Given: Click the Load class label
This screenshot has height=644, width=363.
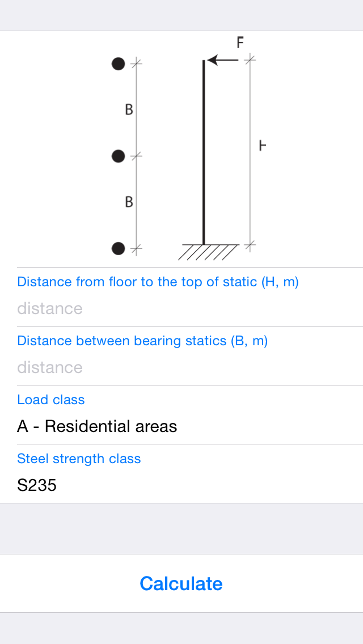Looking at the screenshot, I should pos(50,400).
